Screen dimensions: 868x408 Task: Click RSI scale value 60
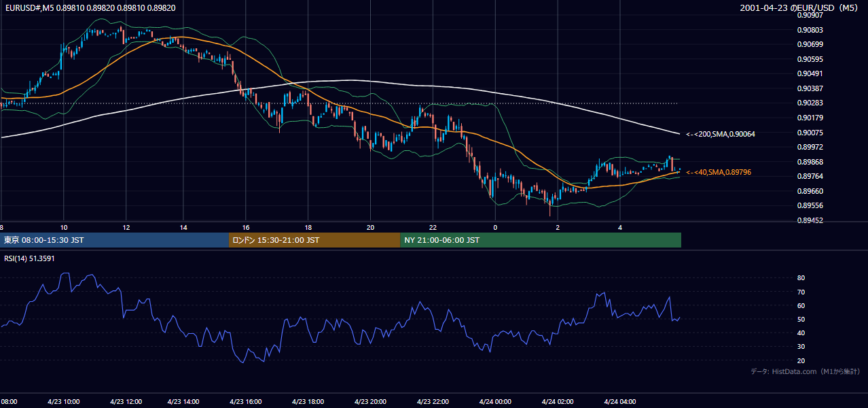pyautogui.click(x=801, y=305)
